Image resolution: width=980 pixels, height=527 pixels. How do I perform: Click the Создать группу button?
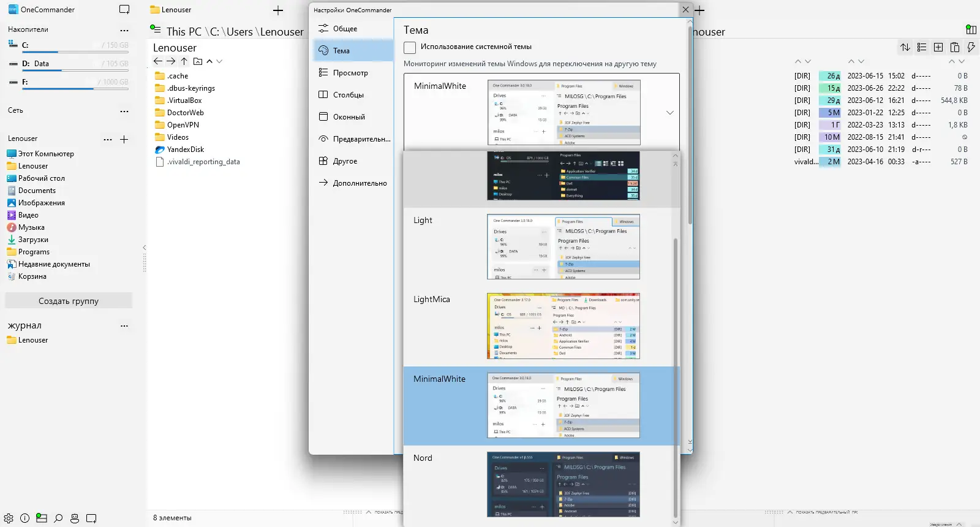click(x=69, y=301)
